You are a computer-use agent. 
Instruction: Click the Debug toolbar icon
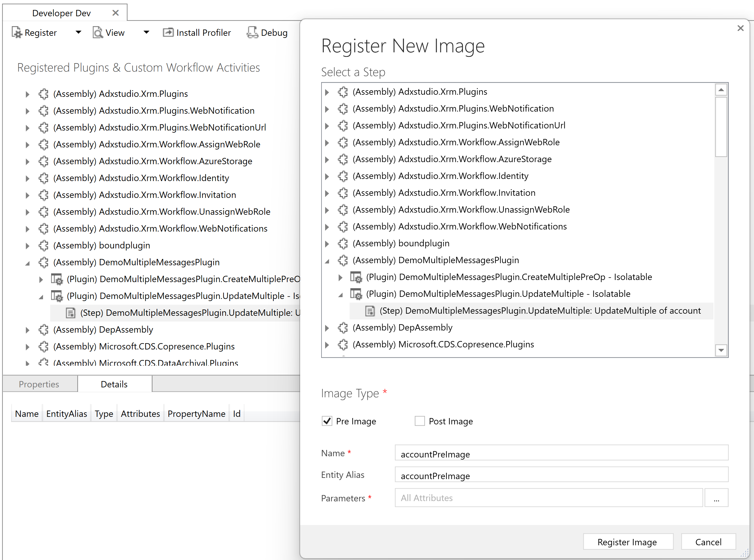(252, 32)
